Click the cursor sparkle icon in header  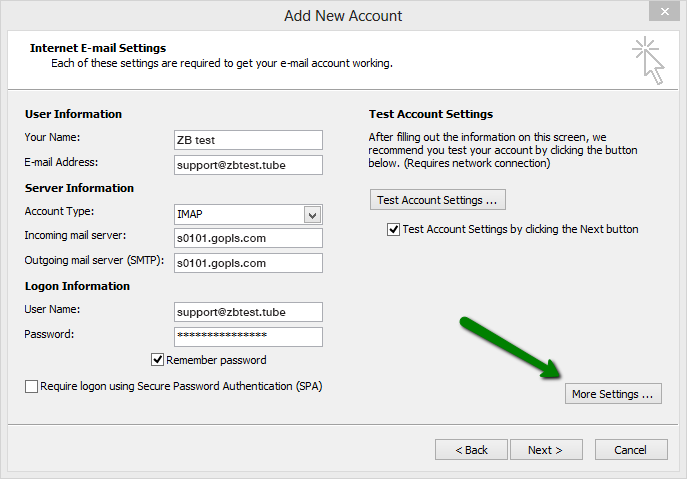tap(648, 59)
